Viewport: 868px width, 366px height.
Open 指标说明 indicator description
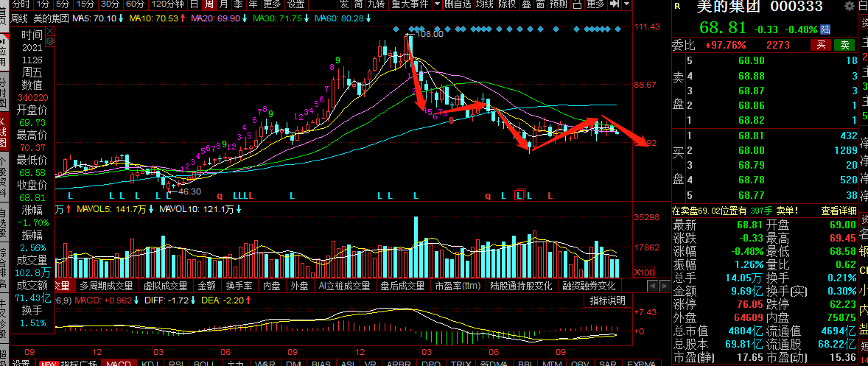607,300
